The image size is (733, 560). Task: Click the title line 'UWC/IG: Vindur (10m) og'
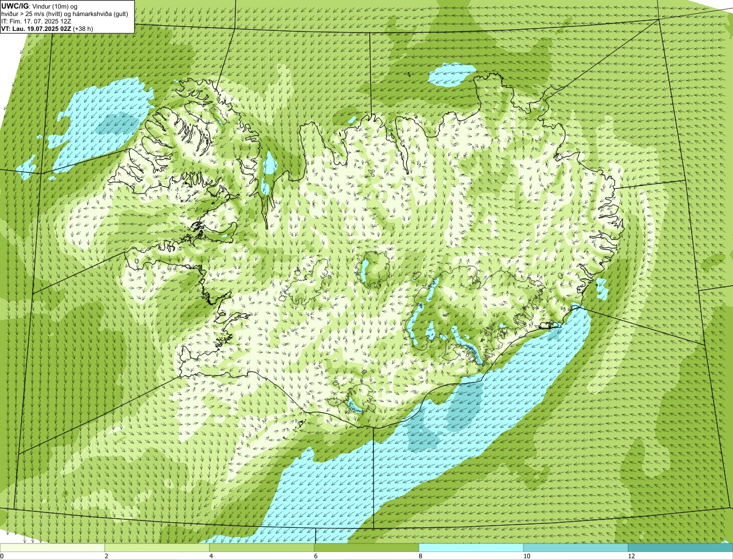[40, 6]
